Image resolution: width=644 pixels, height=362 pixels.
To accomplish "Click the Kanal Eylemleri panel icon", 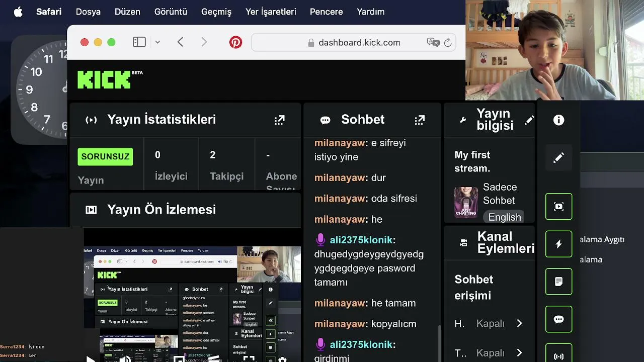I will (x=463, y=243).
